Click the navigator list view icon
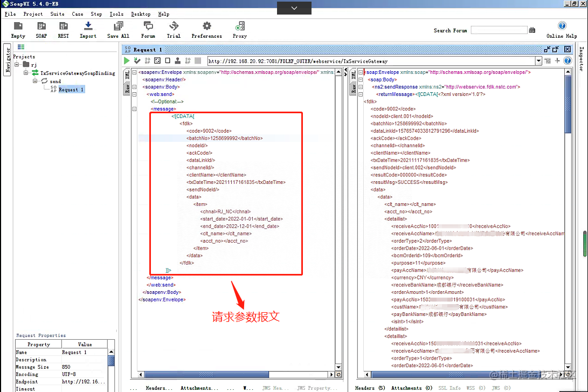 point(21,47)
